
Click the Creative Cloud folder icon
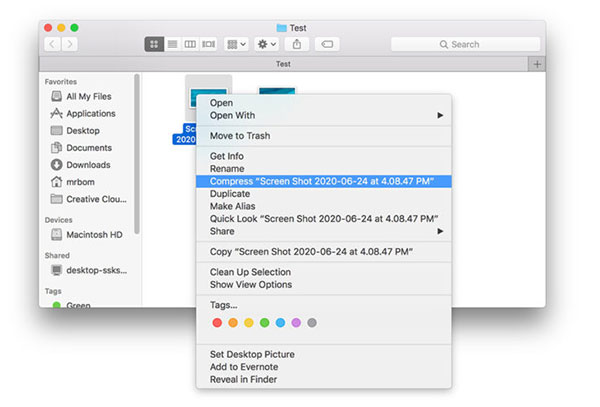click(57, 199)
